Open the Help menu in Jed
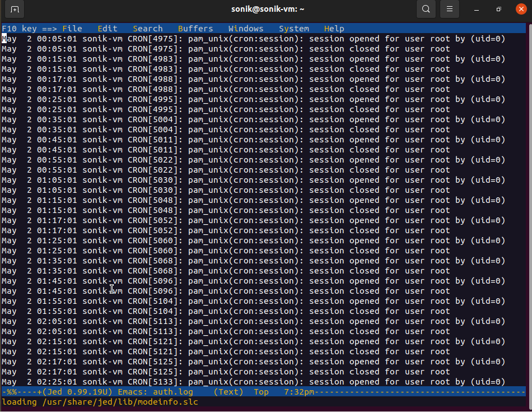The width and height of the screenshot is (532, 412). [334, 29]
